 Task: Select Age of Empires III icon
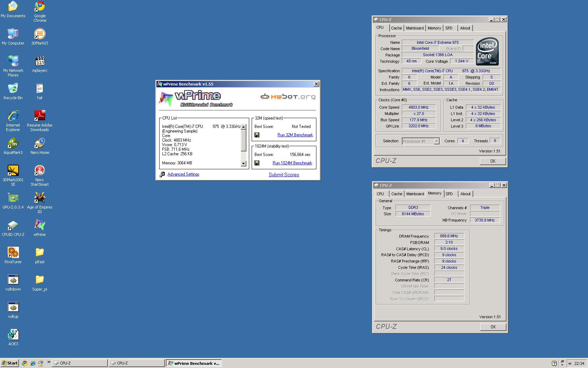(x=40, y=203)
